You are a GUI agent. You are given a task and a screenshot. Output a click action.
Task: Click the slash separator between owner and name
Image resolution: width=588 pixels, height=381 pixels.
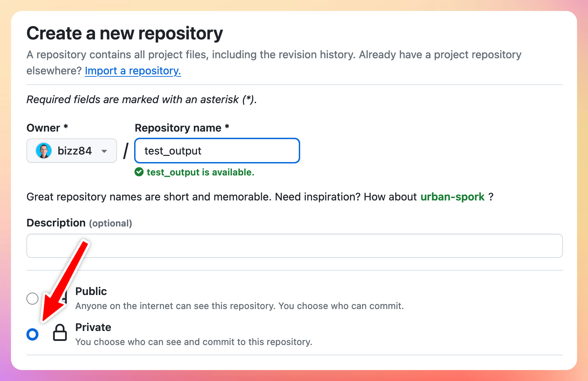click(x=126, y=151)
